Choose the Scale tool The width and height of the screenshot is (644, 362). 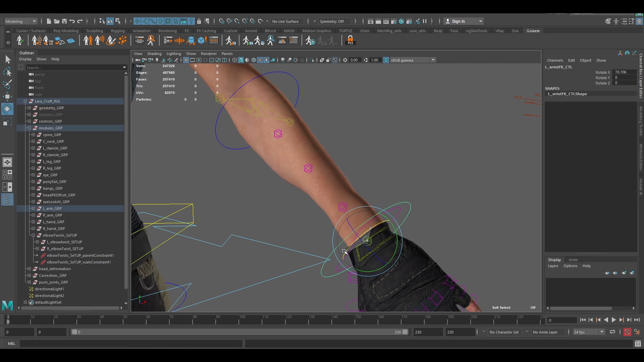8,121
